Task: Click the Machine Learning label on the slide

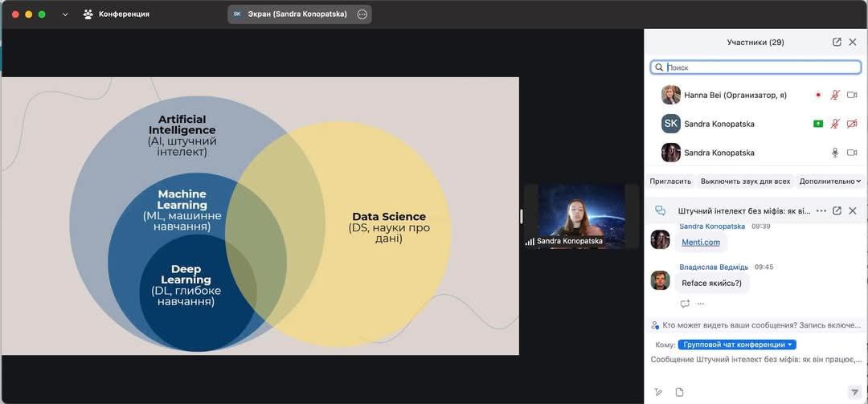Action: (x=182, y=199)
